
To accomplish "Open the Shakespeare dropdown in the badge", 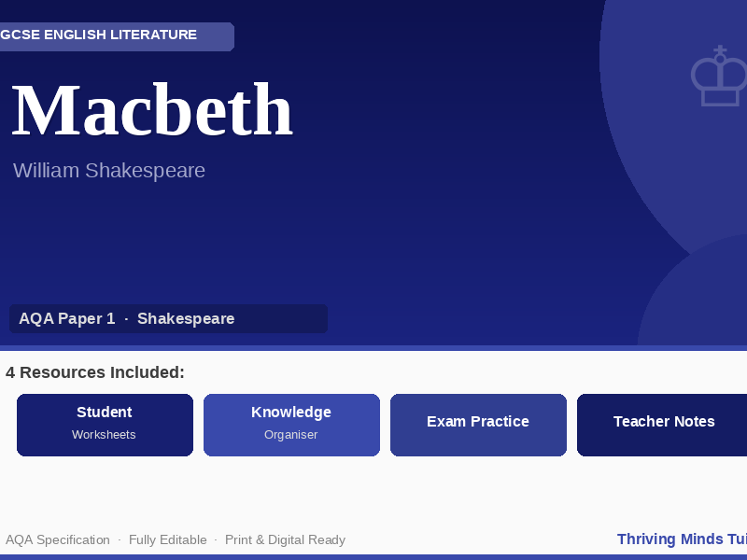I will coord(186,318).
